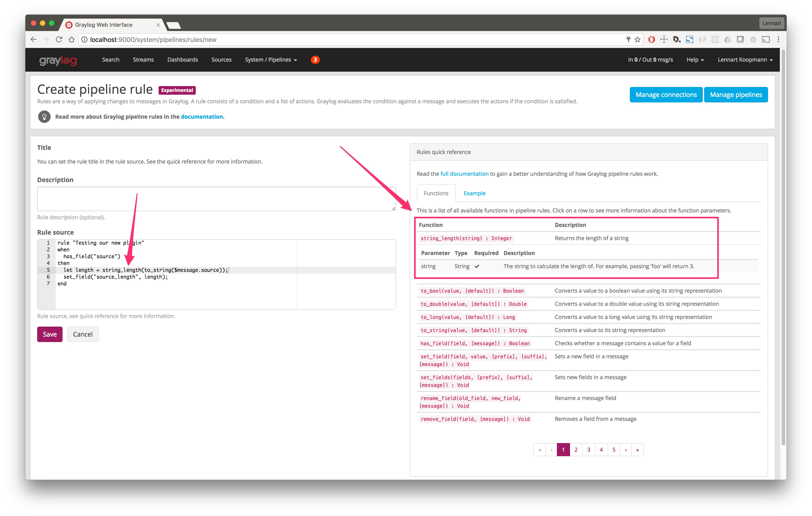The image size is (812, 516).
Task: Click Manage pipelines button
Action: coord(736,95)
